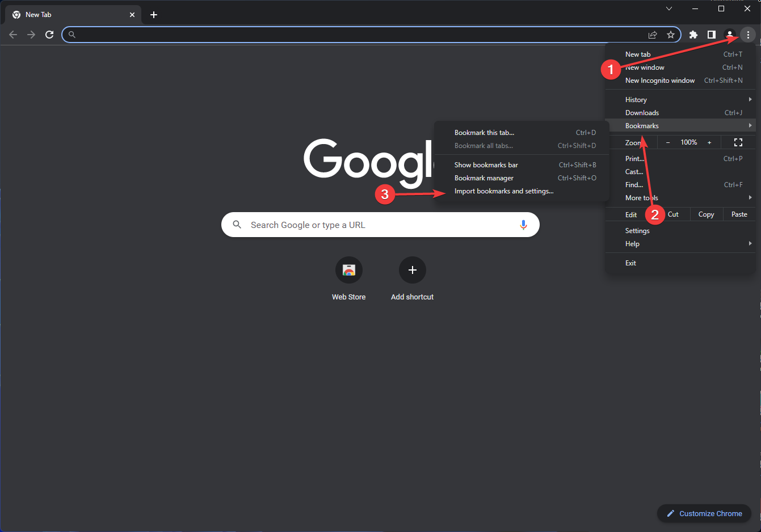Increase zoom with the plus control

(709, 142)
